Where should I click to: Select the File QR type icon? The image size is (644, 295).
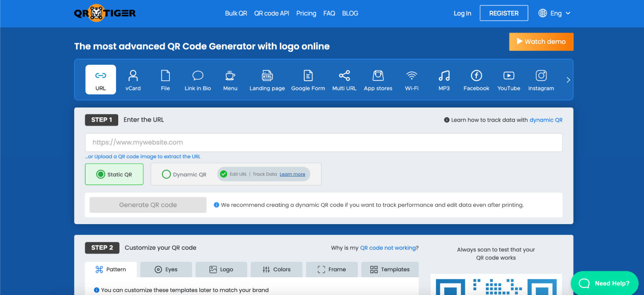[165, 76]
